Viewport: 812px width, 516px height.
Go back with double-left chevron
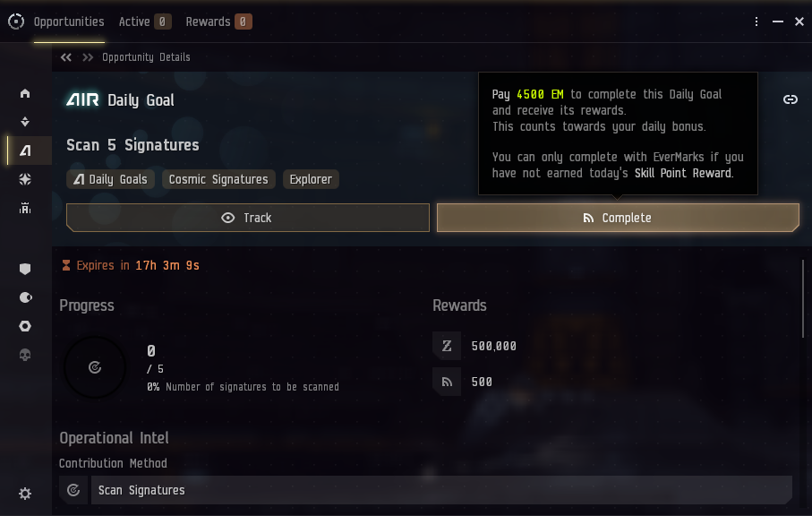(65, 57)
